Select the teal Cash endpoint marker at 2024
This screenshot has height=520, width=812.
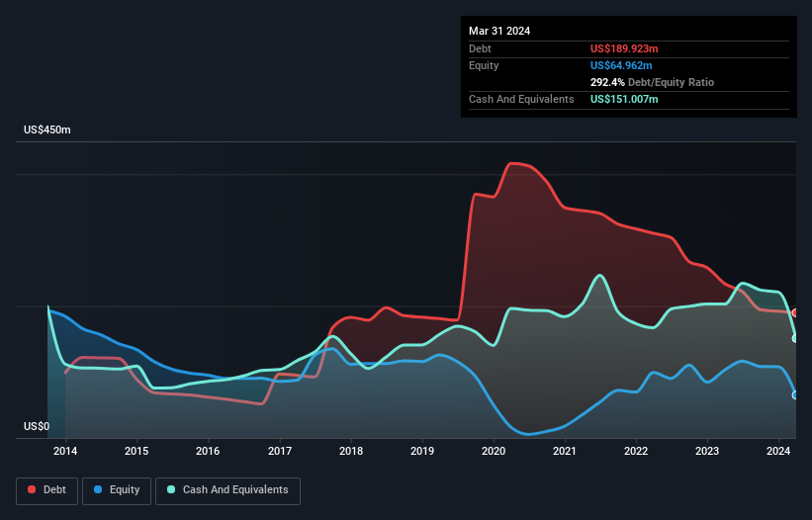click(795, 338)
